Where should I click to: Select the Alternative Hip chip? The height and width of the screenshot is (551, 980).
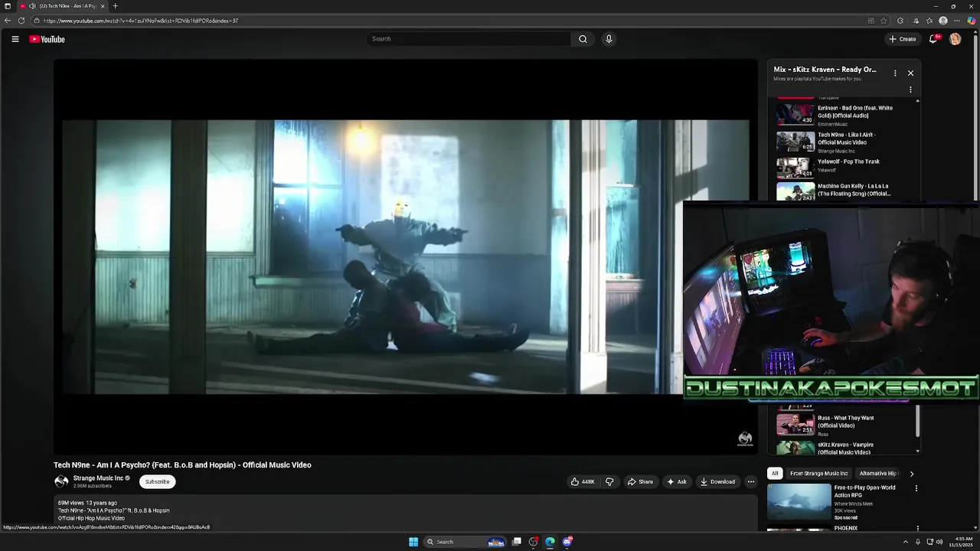coord(877,474)
